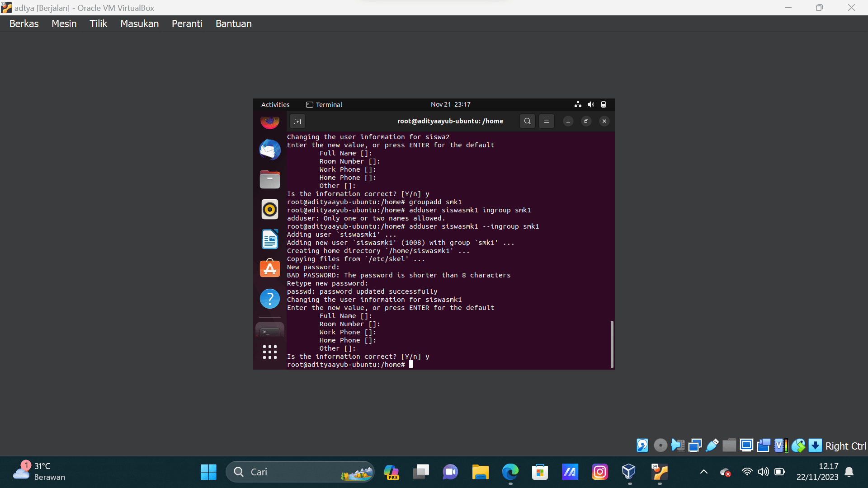The height and width of the screenshot is (488, 868).
Task: Launch Thunderbird Mail from the dock
Action: [270, 150]
